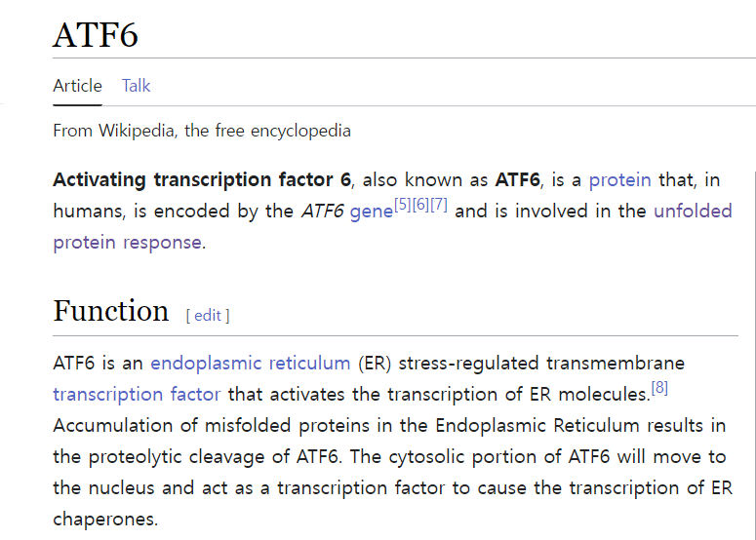Click the Function section heading
Screen dimensions: 756x540
[111, 311]
